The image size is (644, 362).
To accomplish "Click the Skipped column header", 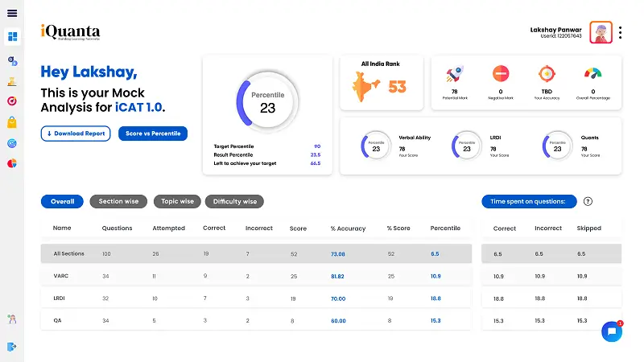I will 588,228.
